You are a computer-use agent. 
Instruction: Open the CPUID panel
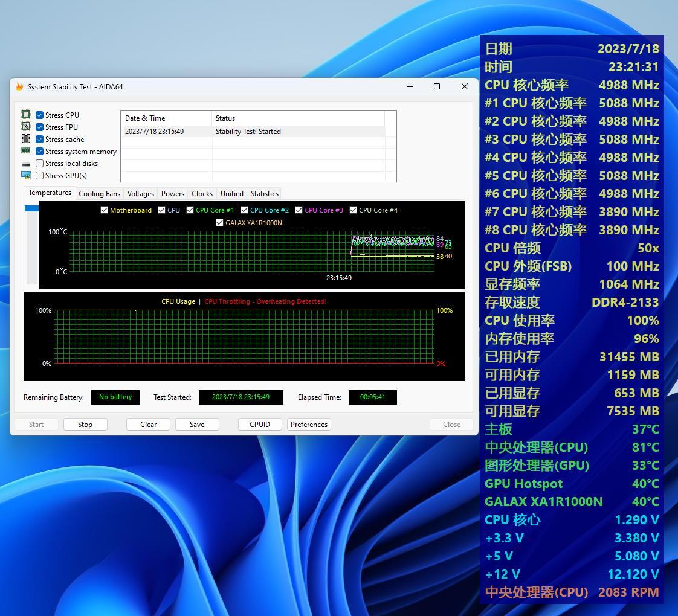[260, 425]
